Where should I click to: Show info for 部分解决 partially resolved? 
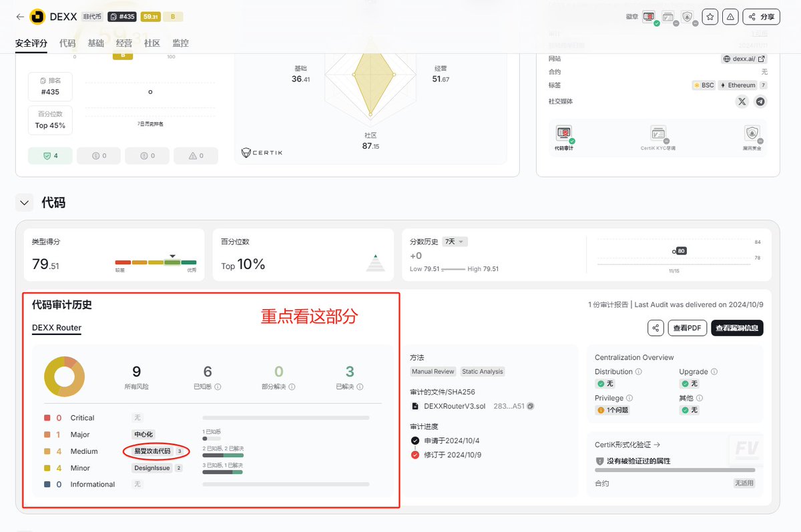292,386
